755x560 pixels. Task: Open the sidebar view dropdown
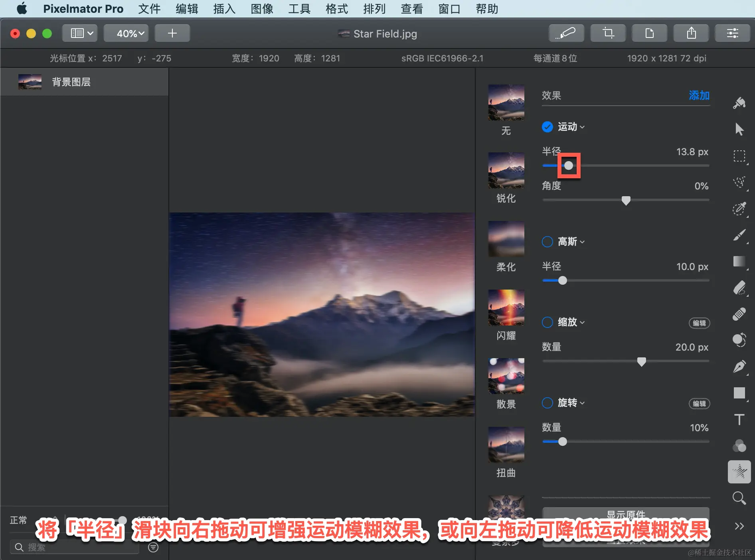(x=80, y=33)
